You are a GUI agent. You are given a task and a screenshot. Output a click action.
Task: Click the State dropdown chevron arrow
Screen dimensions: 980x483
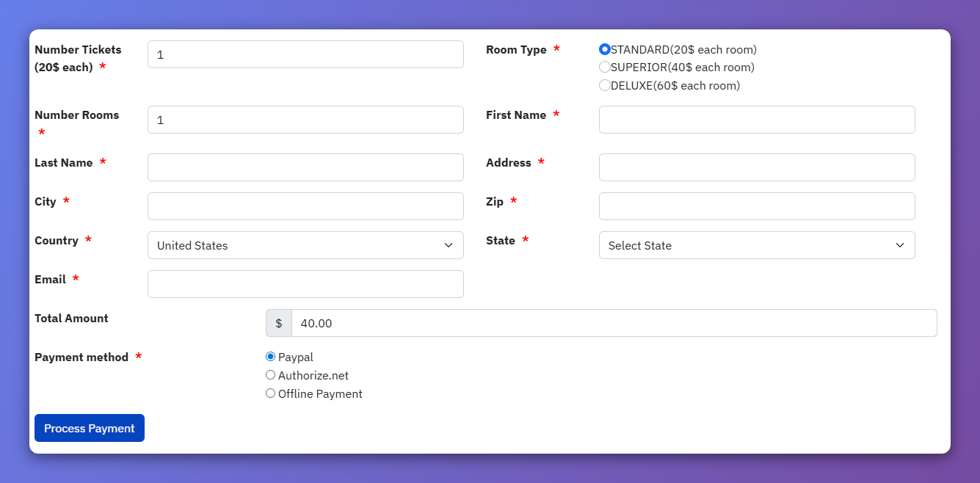(x=899, y=245)
